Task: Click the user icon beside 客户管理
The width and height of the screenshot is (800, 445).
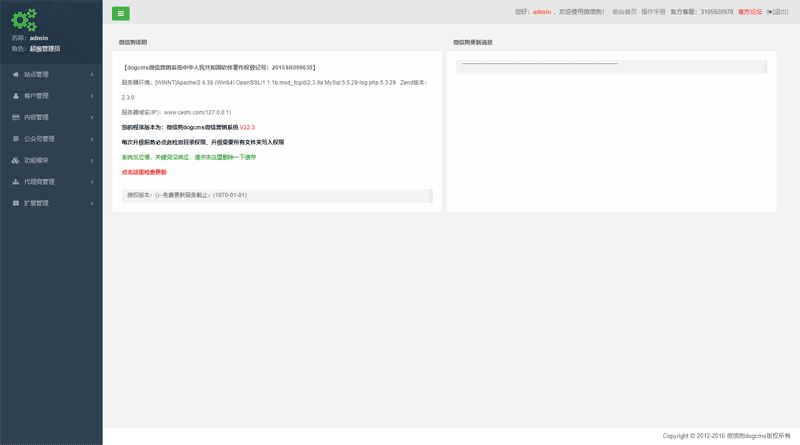Action: point(15,96)
